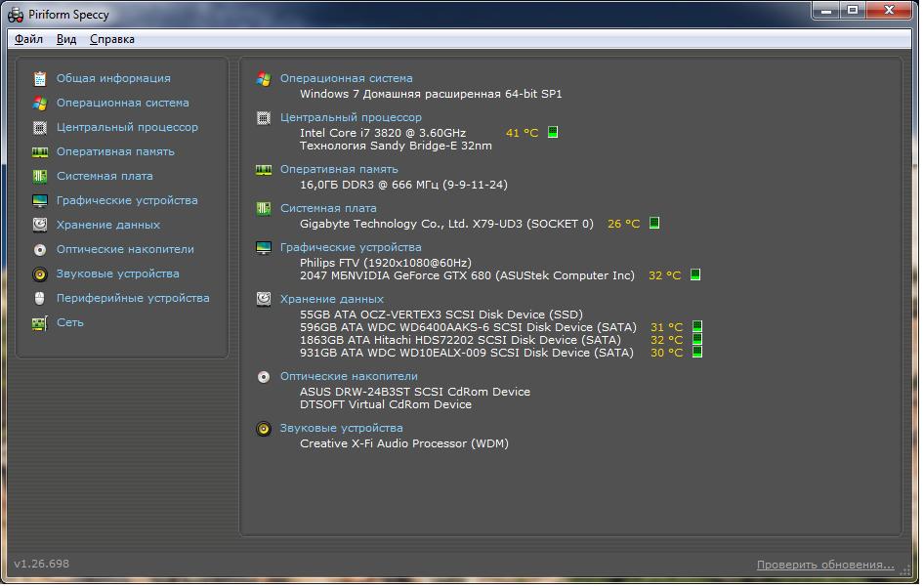Click the Philips FTV monitor entry
This screenshot has height=588, width=923.
pyautogui.click(x=386, y=263)
